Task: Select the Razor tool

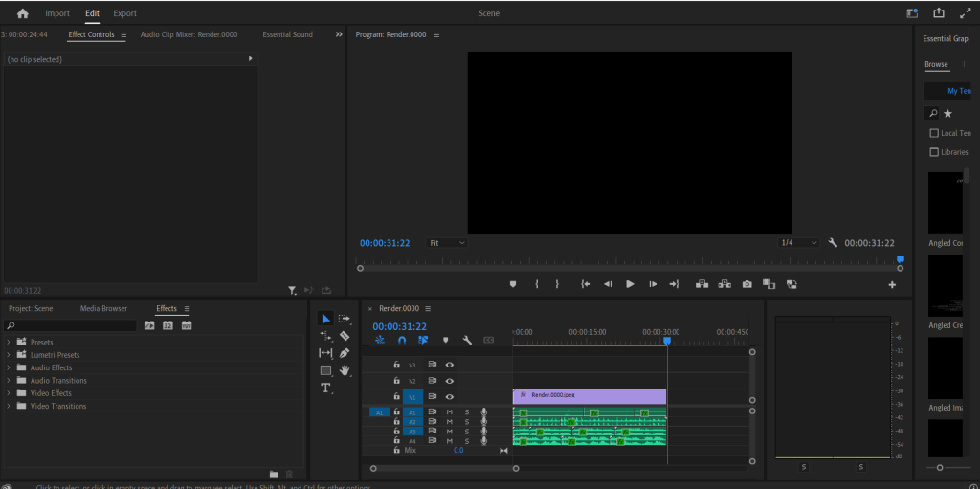Action: (x=345, y=336)
